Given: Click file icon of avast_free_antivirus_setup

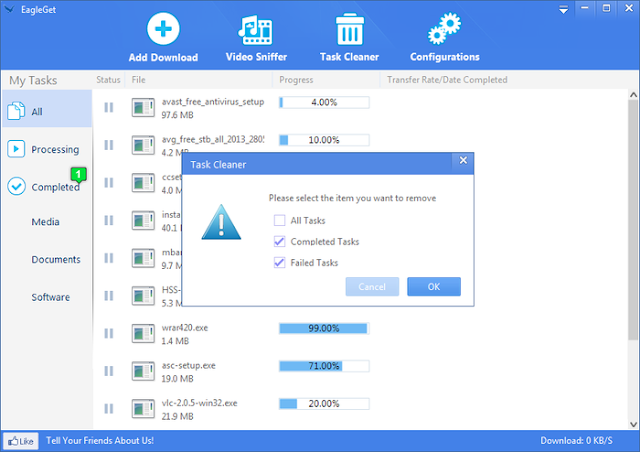Looking at the screenshot, I should [143, 108].
